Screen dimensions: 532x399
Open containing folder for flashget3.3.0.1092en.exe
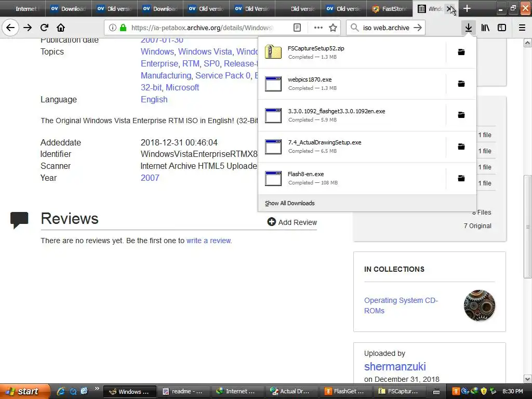pyautogui.click(x=461, y=115)
